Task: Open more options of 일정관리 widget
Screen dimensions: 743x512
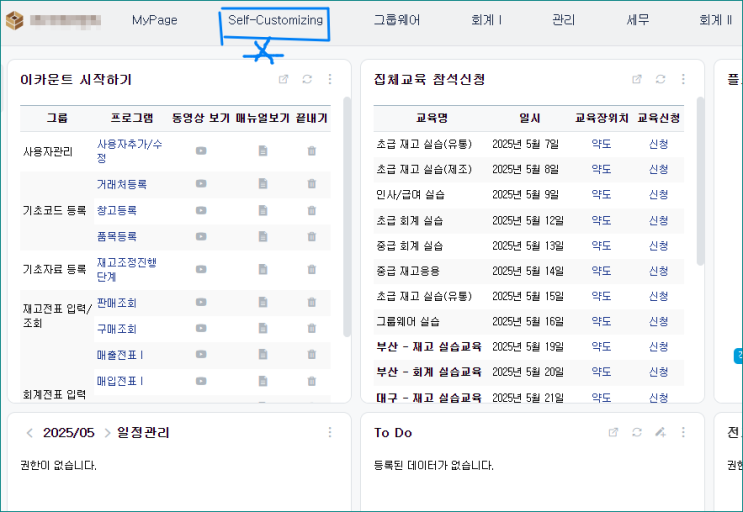Action: [x=330, y=432]
